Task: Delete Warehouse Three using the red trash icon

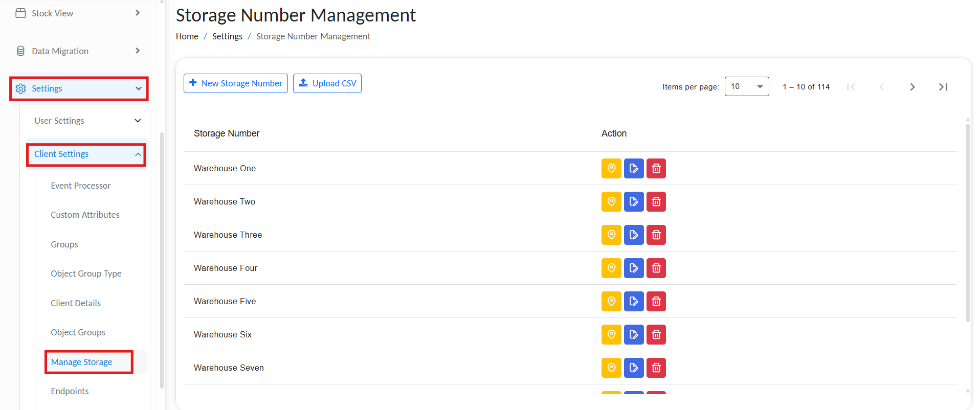Action: coord(656,235)
